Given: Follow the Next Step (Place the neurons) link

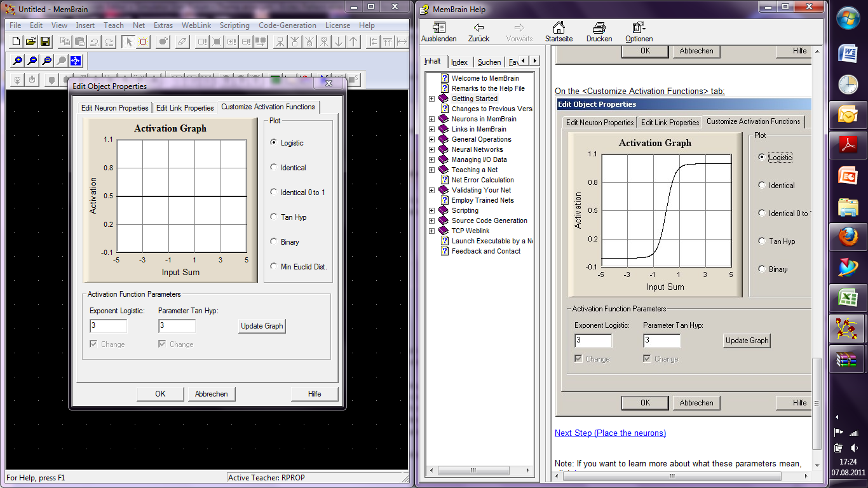Looking at the screenshot, I should 610,433.
